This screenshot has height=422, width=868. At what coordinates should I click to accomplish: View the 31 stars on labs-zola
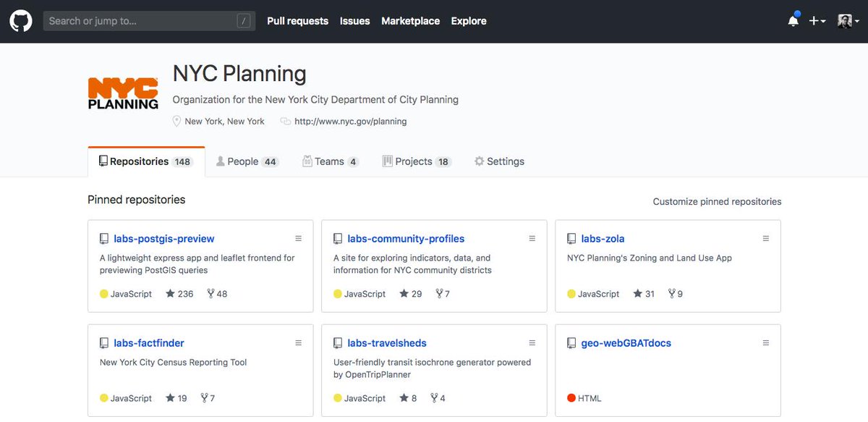tap(644, 294)
